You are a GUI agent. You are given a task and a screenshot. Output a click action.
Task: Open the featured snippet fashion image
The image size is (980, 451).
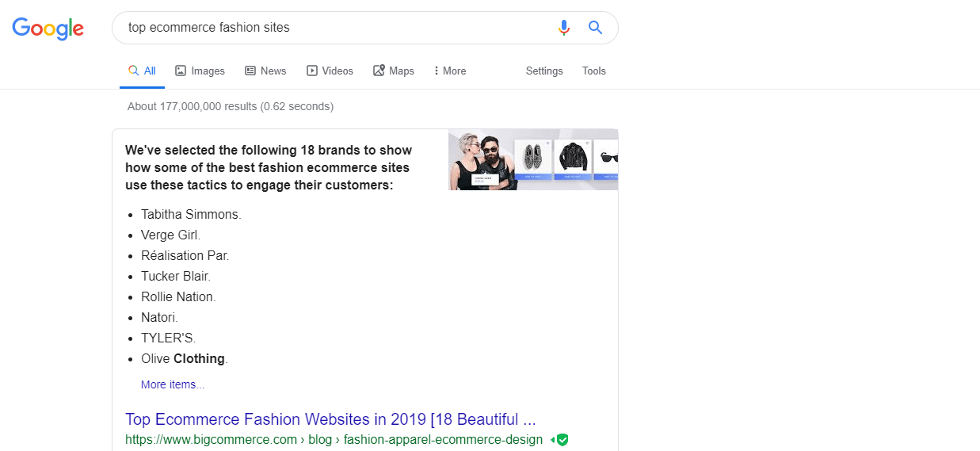click(533, 159)
